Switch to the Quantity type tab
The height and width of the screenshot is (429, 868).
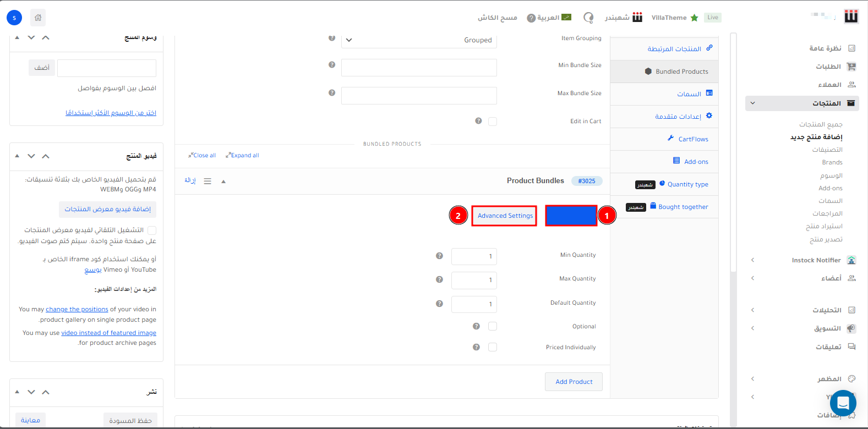pyautogui.click(x=687, y=184)
